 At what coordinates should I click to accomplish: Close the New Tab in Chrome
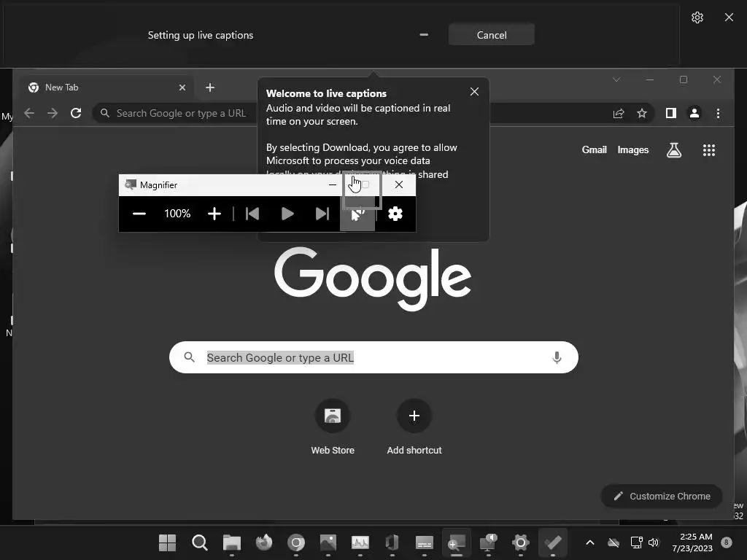pyautogui.click(x=182, y=87)
